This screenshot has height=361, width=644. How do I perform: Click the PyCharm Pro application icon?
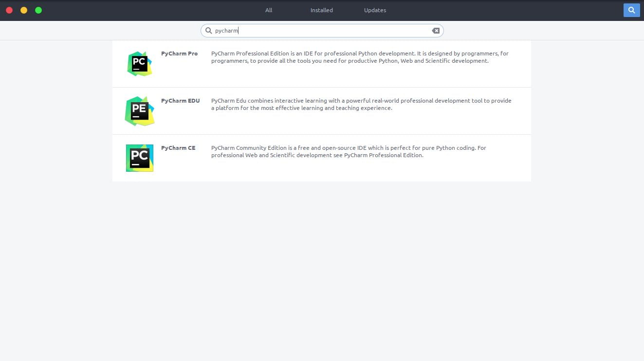pos(140,63)
